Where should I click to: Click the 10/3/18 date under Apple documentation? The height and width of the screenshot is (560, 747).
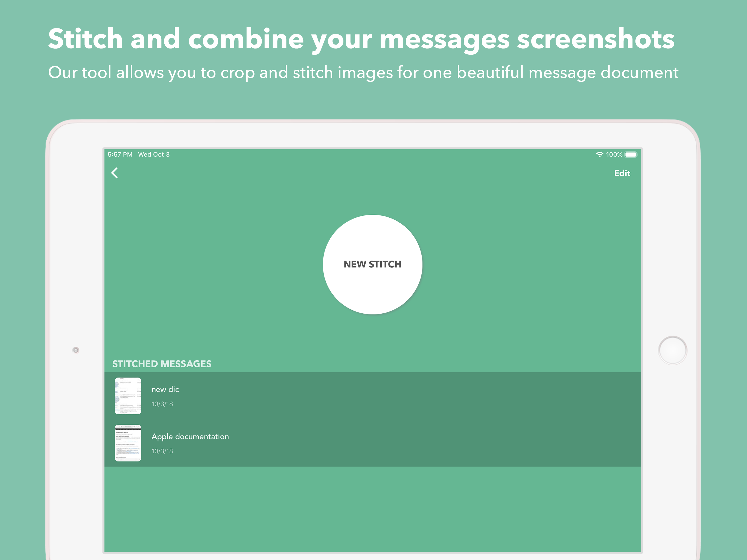[162, 451]
